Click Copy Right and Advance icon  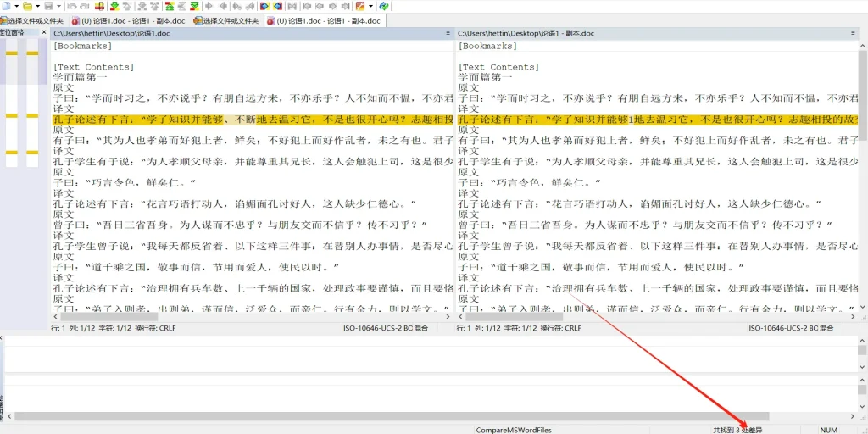(x=237, y=6)
